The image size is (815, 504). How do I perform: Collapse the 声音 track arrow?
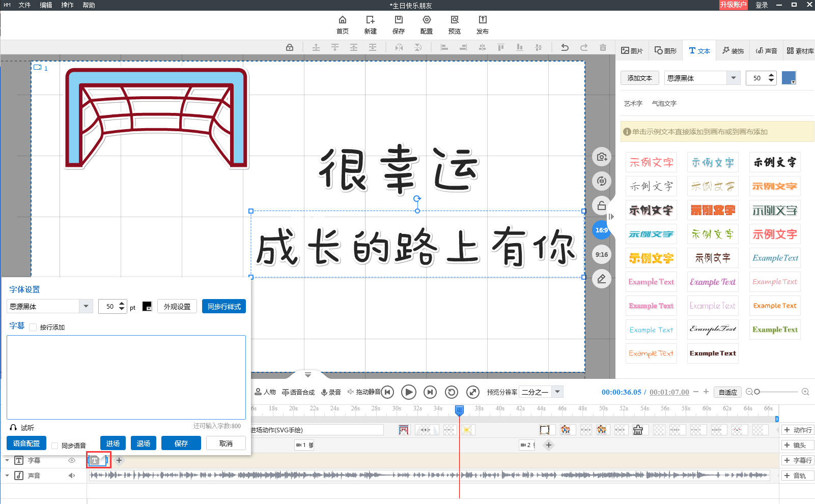[7, 476]
